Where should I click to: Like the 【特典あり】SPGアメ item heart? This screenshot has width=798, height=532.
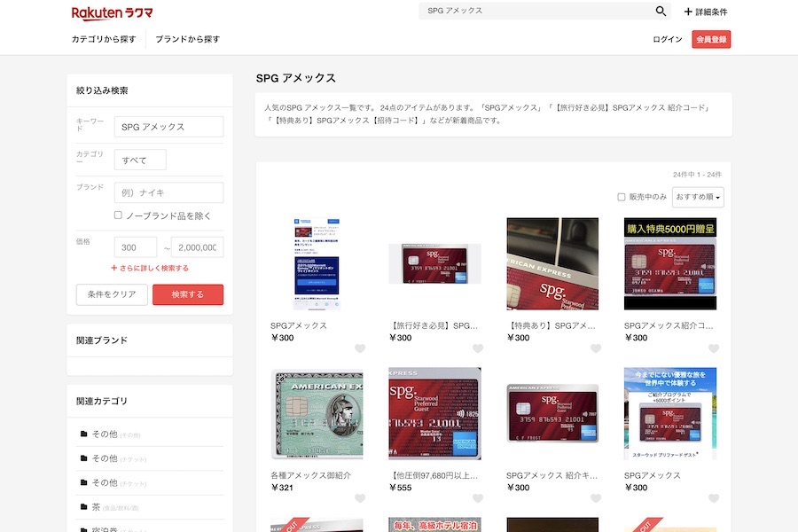[x=596, y=348]
